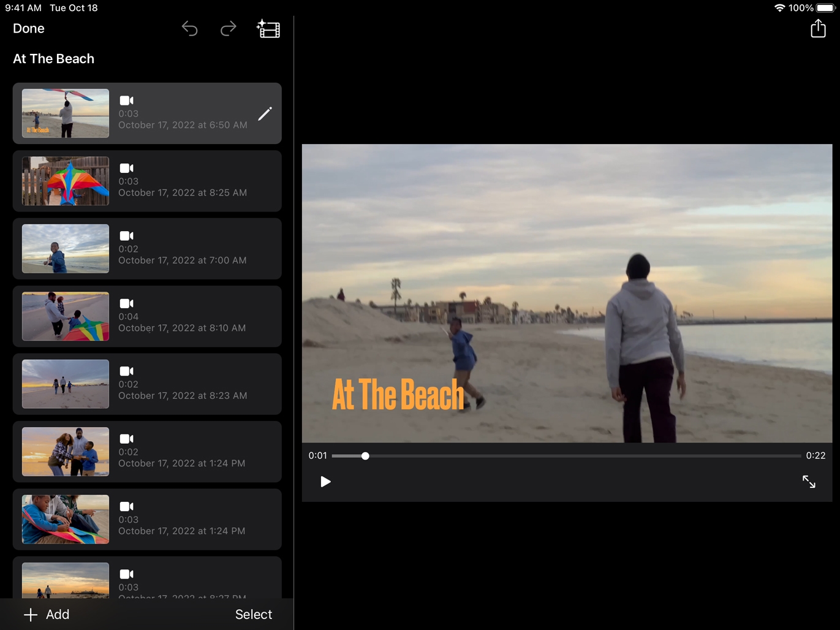Select the 0:03 clip at 1:24 PM
This screenshot has width=840, height=630.
[147, 520]
